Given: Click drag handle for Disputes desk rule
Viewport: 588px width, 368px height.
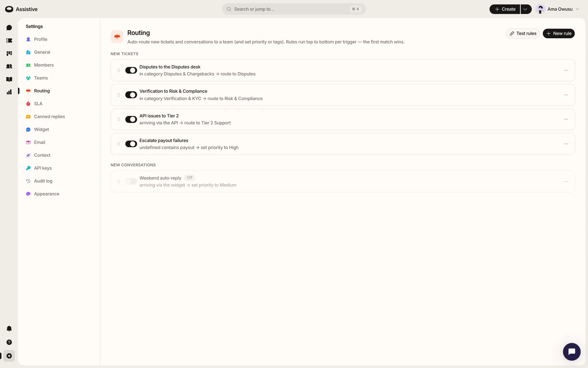Looking at the screenshot, I should click(x=119, y=70).
